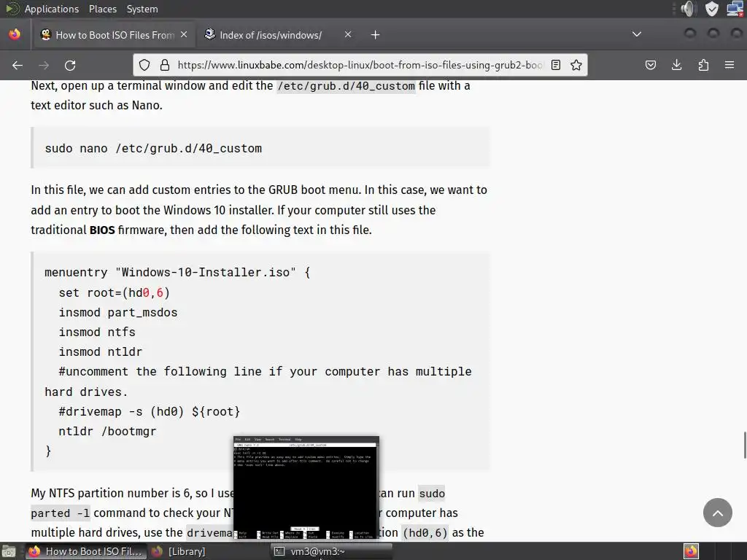
Task: Switch to the How to Boot ISO Files tab
Action: [x=114, y=35]
